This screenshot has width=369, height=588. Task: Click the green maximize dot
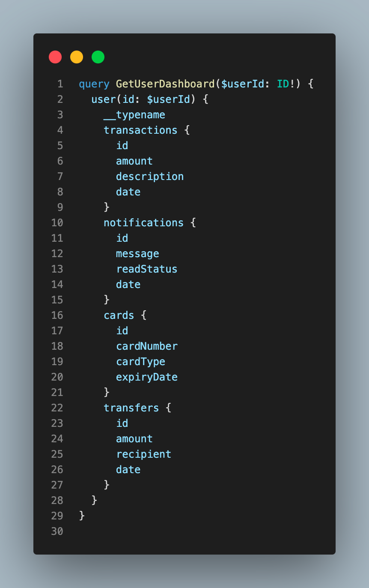point(98,57)
